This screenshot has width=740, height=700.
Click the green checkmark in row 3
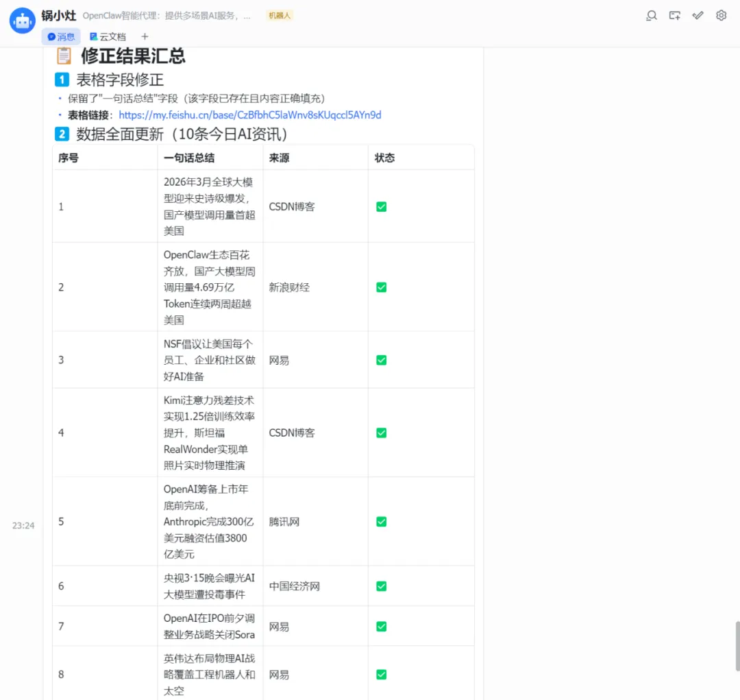(x=382, y=361)
